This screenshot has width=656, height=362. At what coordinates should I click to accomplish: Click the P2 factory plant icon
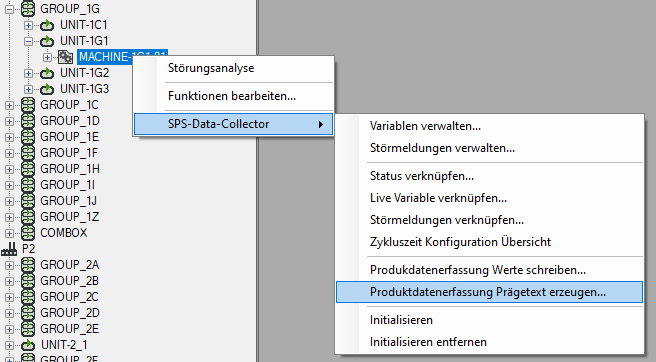[x=9, y=249]
